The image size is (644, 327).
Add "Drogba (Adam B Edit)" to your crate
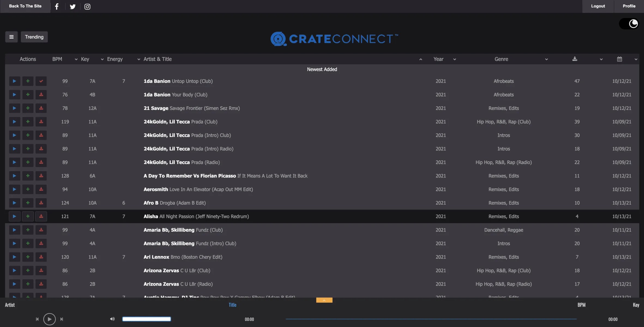click(x=28, y=203)
